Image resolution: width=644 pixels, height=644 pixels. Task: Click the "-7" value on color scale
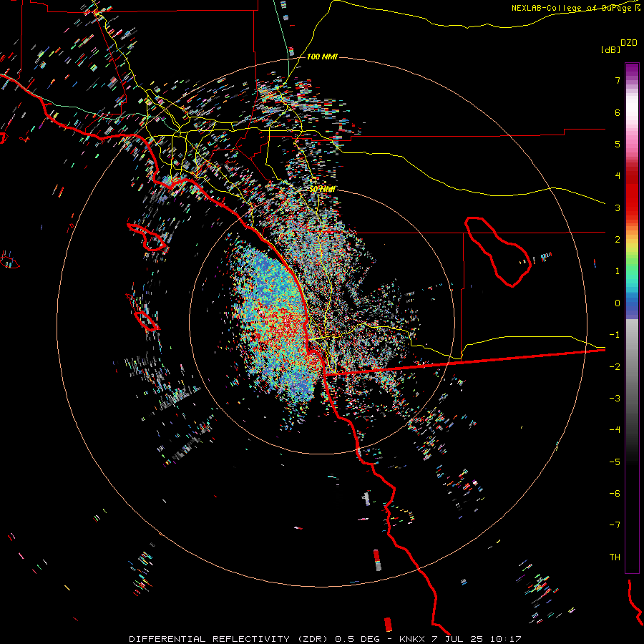click(615, 525)
